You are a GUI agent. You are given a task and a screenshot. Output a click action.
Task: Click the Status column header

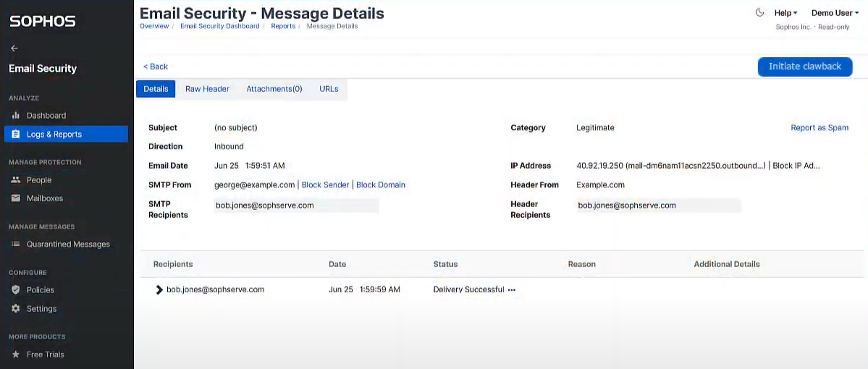coord(446,264)
